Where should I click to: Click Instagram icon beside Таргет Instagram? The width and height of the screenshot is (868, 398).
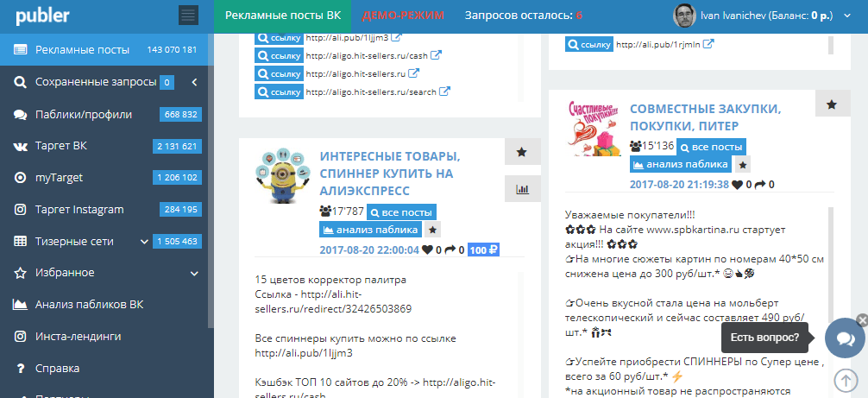coord(21,210)
